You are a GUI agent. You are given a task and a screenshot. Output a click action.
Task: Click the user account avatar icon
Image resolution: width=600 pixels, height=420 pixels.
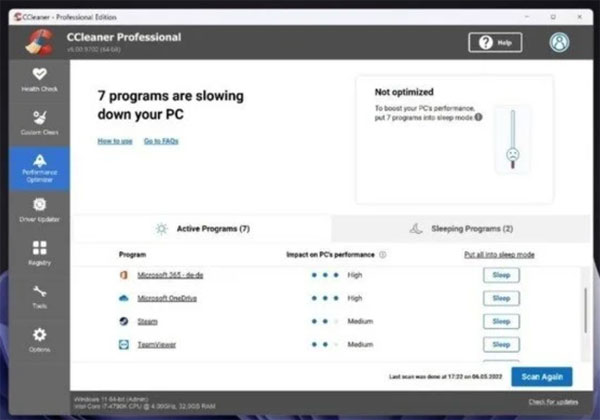tap(559, 42)
